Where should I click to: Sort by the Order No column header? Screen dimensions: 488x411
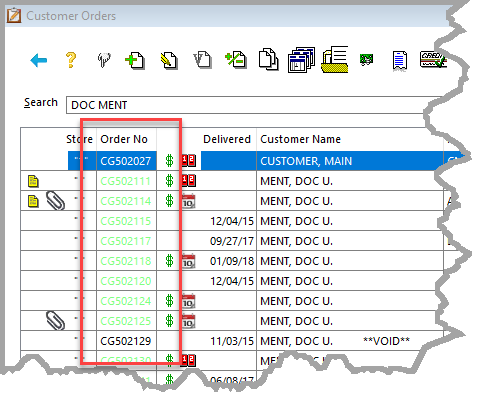click(124, 139)
